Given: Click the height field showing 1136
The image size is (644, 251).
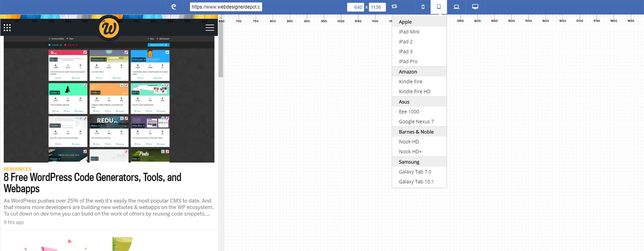Looking at the screenshot, I should coord(377,7).
